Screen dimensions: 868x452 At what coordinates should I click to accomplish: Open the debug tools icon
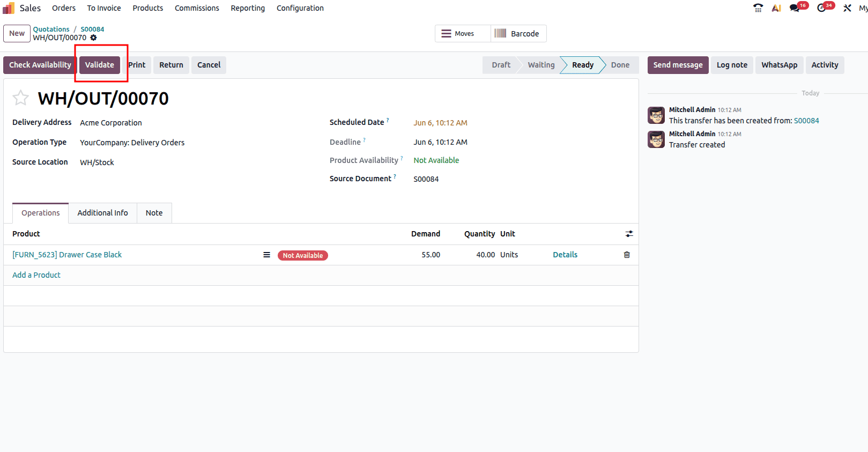[x=847, y=8]
